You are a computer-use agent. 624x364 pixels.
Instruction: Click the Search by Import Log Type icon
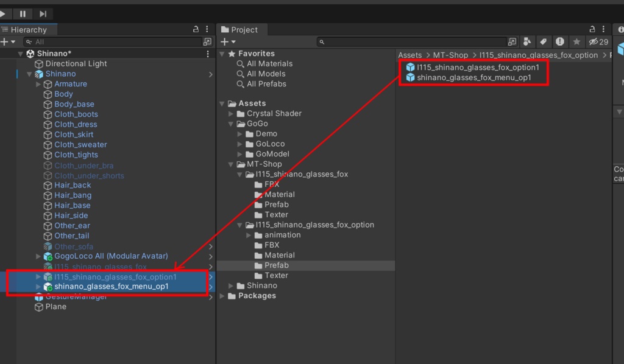(x=560, y=42)
